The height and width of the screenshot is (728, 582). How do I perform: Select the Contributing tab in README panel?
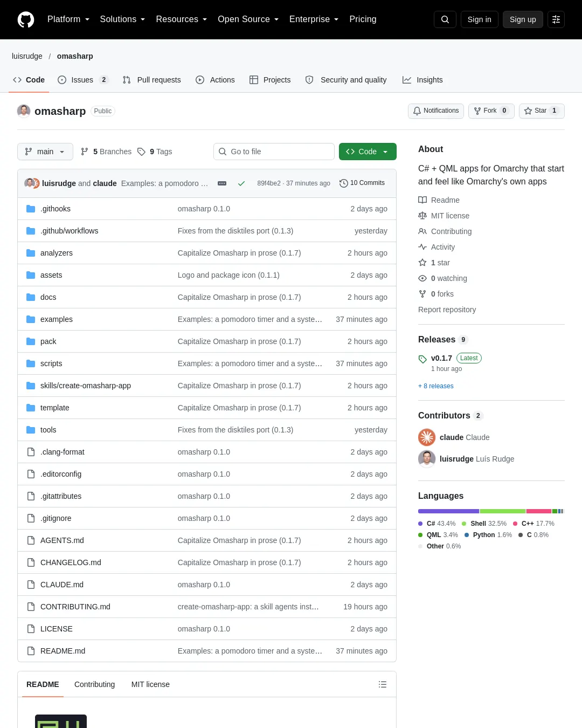94,684
